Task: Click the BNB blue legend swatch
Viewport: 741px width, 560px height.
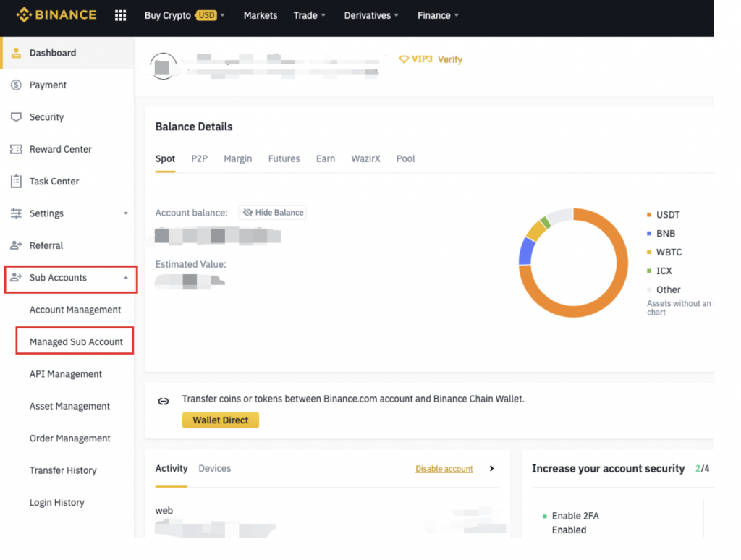Action: [x=649, y=234]
